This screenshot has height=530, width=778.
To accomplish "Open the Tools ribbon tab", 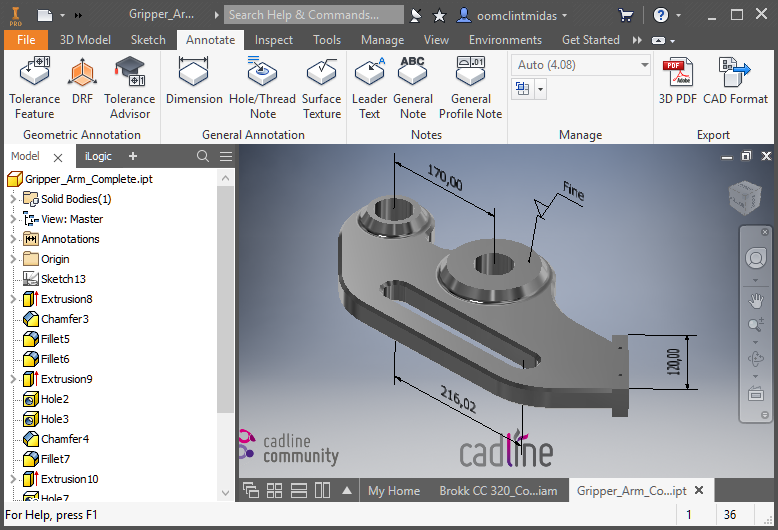I will (x=326, y=40).
